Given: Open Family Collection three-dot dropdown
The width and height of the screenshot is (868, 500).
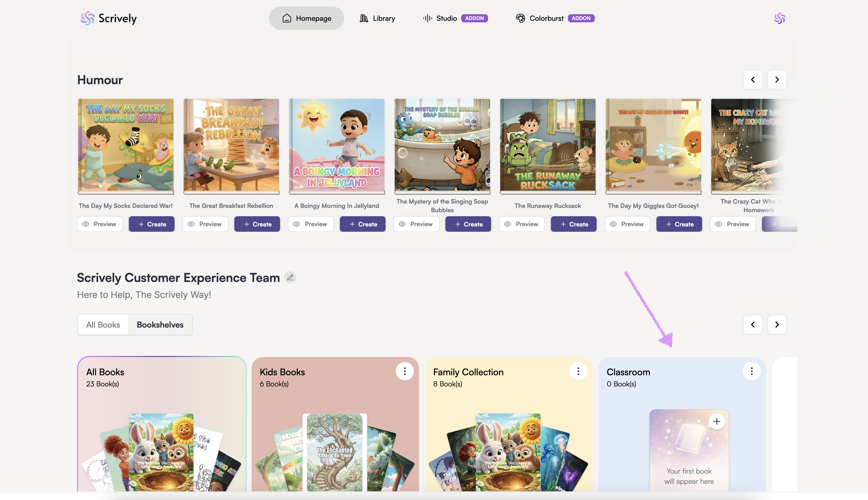Looking at the screenshot, I should tap(578, 371).
